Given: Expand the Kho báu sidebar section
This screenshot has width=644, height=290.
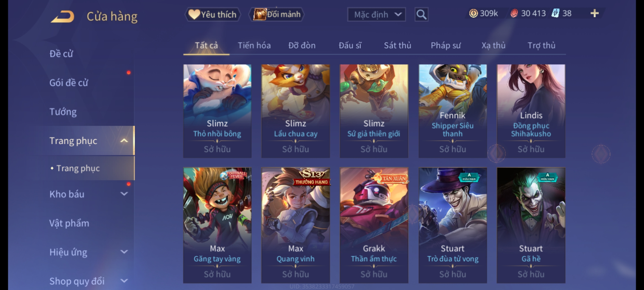Looking at the screenshot, I should tap(124, 194).
